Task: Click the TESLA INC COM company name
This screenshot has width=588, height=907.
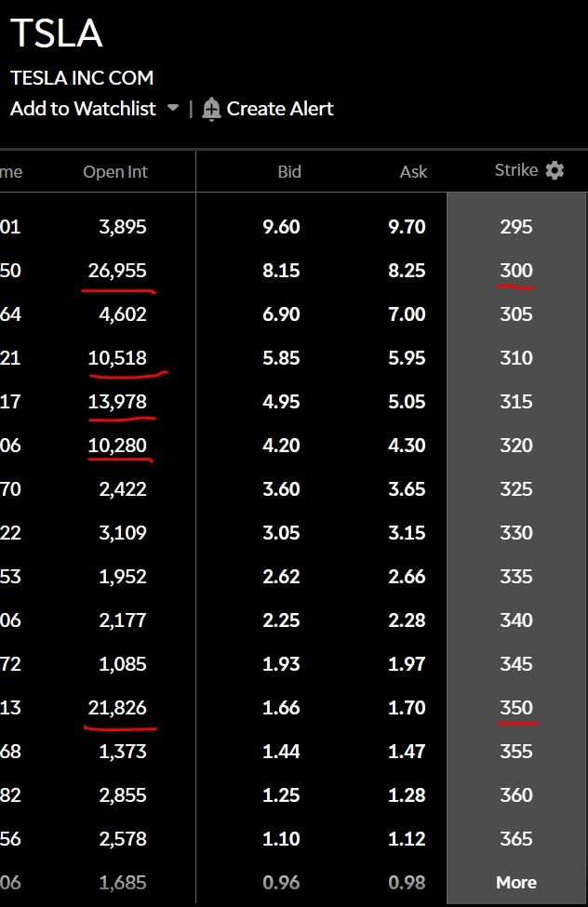Action: (82, 77)
